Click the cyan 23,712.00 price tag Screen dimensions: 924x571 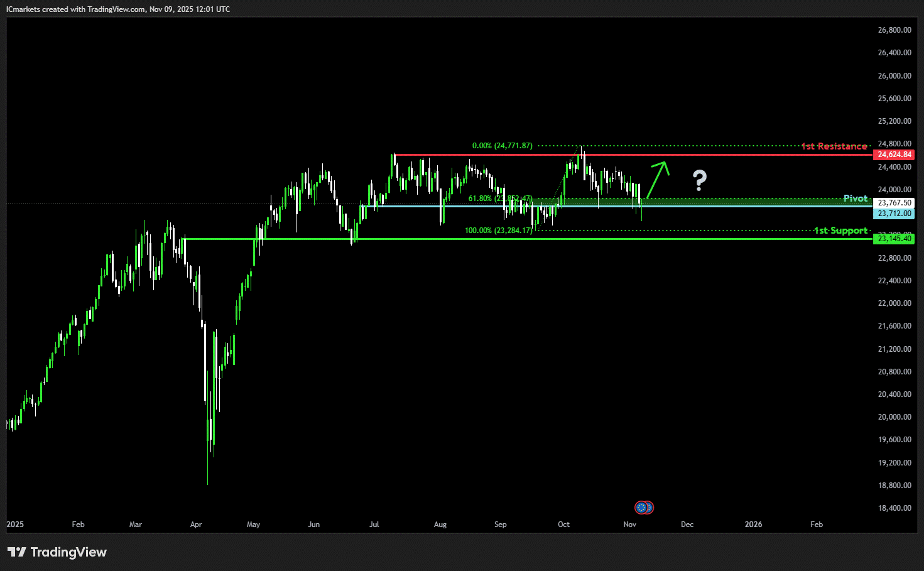click(x=894, y=214)
